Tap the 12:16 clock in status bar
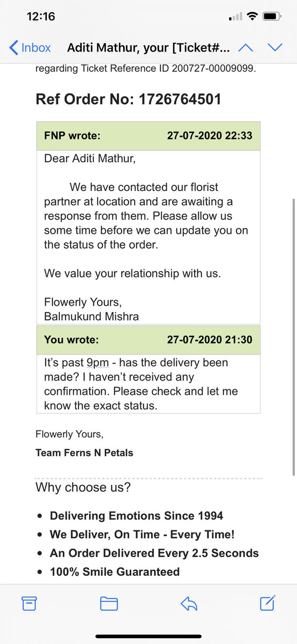 click(41, 17)
